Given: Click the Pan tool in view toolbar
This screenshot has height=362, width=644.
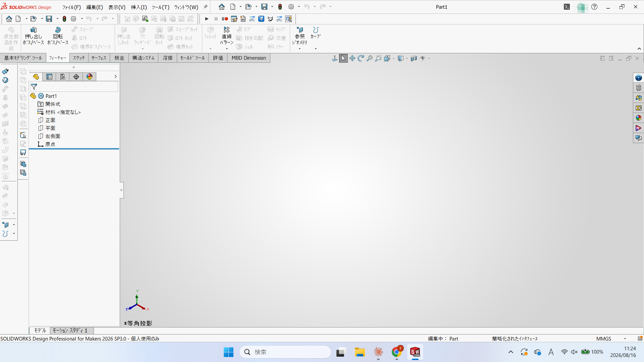Looking at the screenshot, I should (x=352, y=58).
